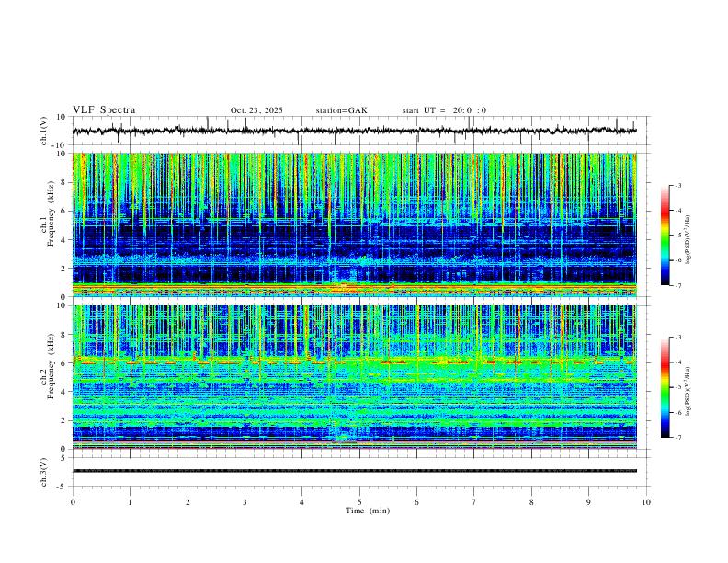Image resolution: width=728 pixels, height=563 pixels.
Task: Click the time axis tick label "2"
Action: point(188,502)
